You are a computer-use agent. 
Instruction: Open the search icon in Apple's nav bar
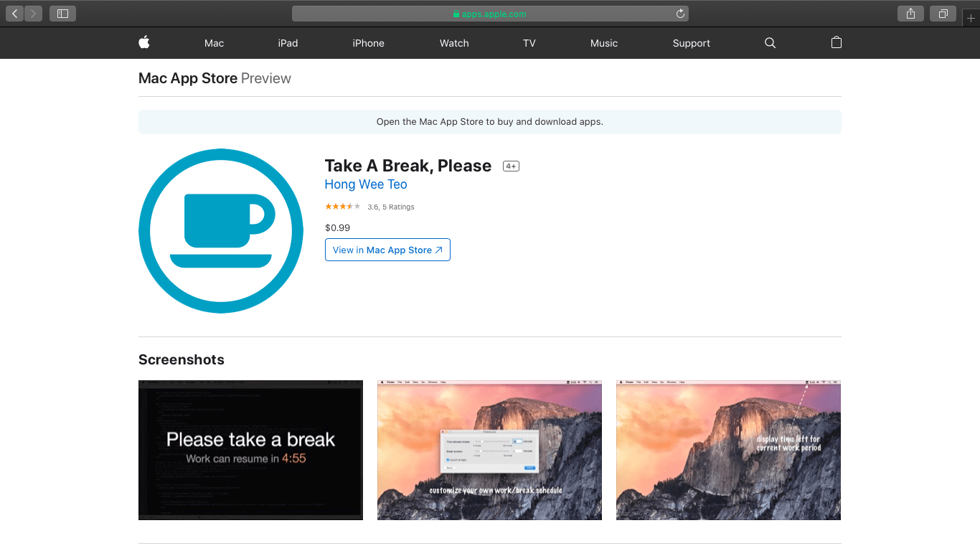coord(771,43)
